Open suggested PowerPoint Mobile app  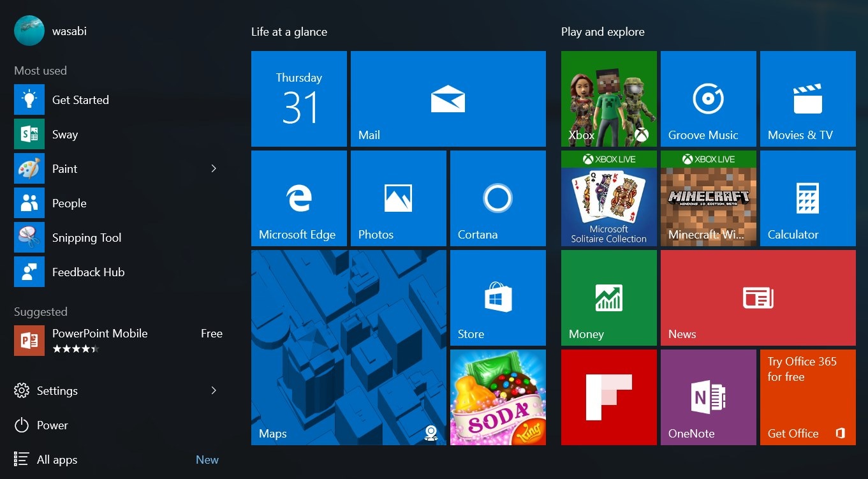coord(119,341)
